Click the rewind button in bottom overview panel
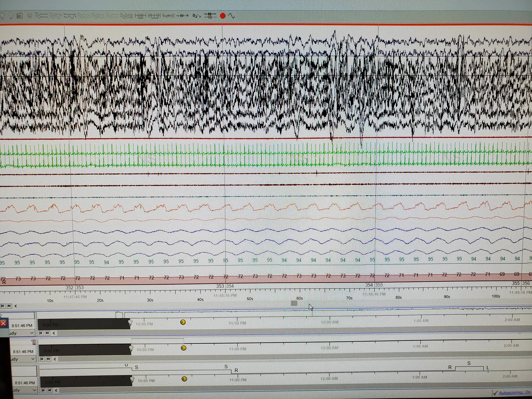532x399 pixels. coord(49,390)
